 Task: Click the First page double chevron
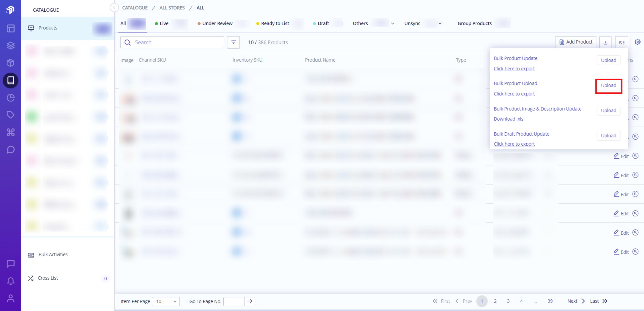click(435, 301)
